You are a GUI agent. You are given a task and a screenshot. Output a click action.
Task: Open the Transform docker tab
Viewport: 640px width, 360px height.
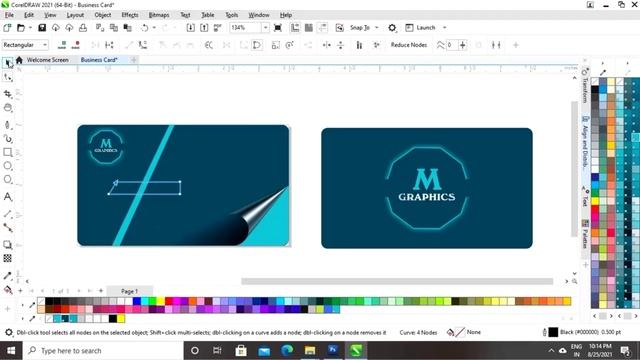[585, 87]
